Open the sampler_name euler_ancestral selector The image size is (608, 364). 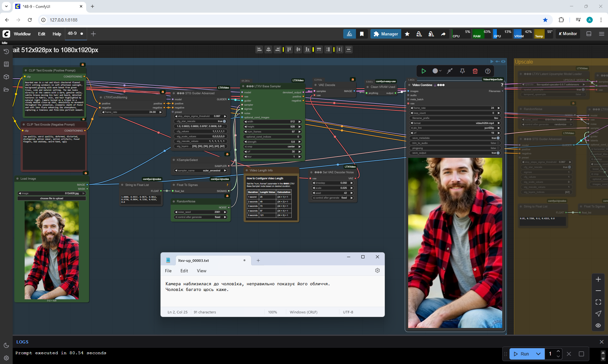200,170
